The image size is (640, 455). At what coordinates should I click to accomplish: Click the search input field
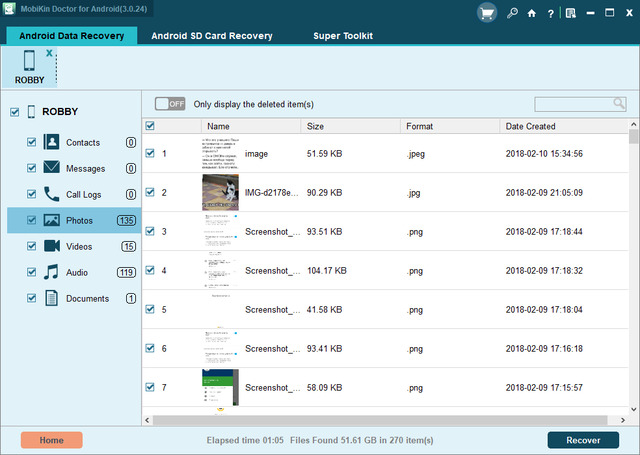573,104
